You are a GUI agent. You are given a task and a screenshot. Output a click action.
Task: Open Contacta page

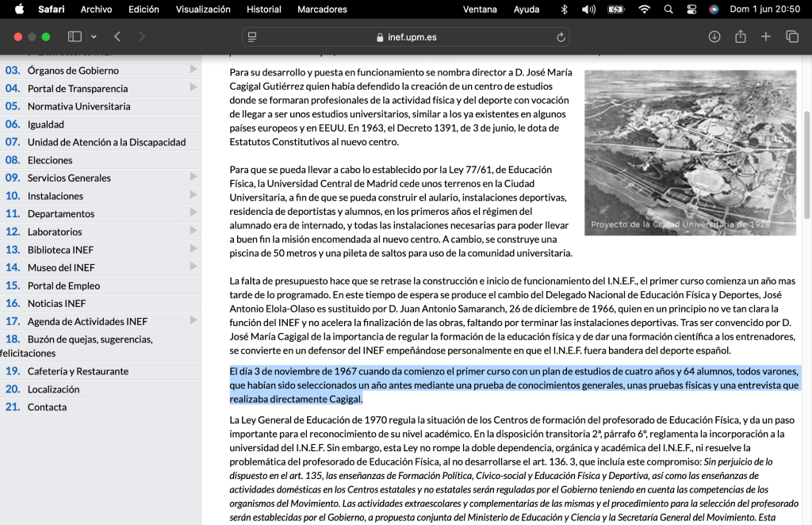coord(47,406)
